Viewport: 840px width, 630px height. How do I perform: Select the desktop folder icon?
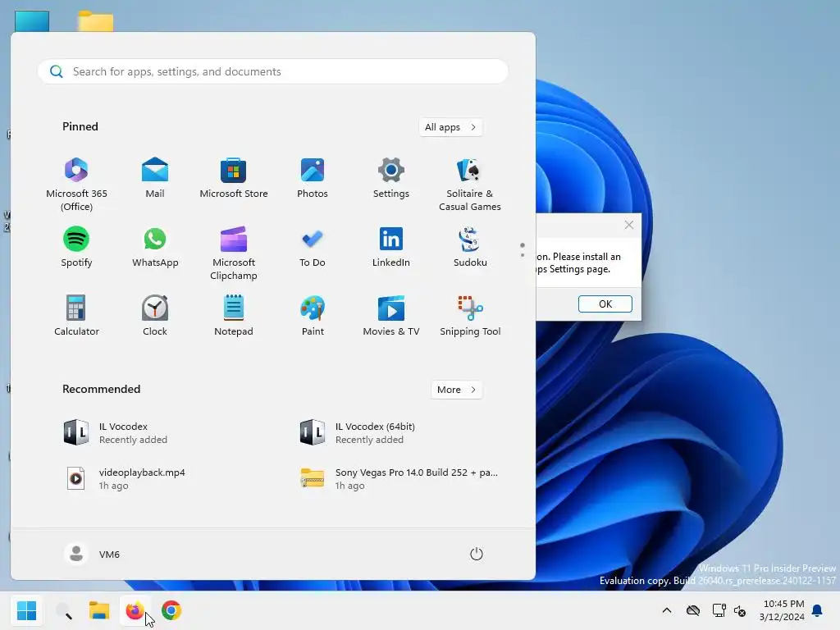click(95, 21)
